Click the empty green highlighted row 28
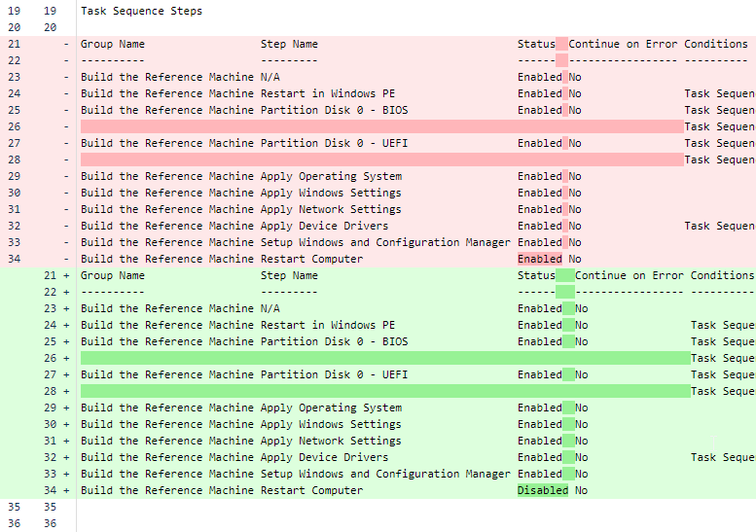 click(385, 391)
